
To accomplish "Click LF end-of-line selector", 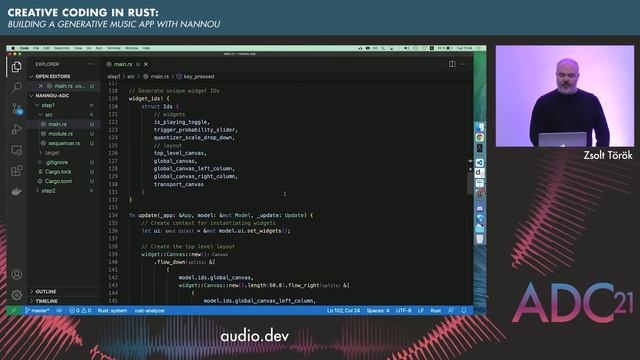I will [x=421, y=311].
